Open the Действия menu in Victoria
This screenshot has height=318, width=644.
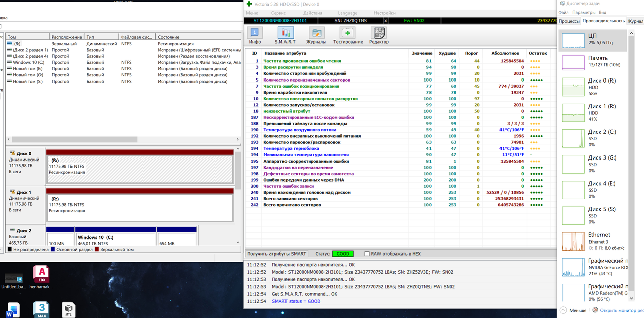(313, 13)
